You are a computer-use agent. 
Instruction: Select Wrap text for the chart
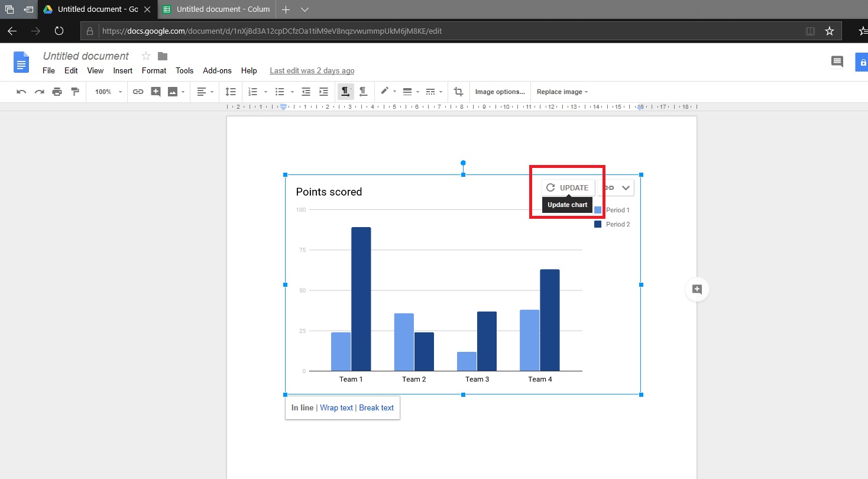[336, 407]
